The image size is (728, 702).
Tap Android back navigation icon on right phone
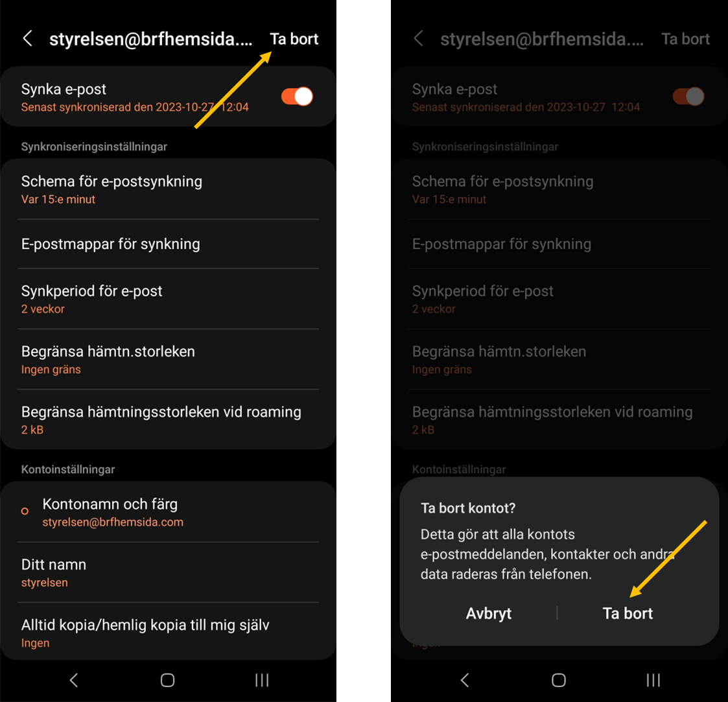pyautogui.click(x=465, y=680)
